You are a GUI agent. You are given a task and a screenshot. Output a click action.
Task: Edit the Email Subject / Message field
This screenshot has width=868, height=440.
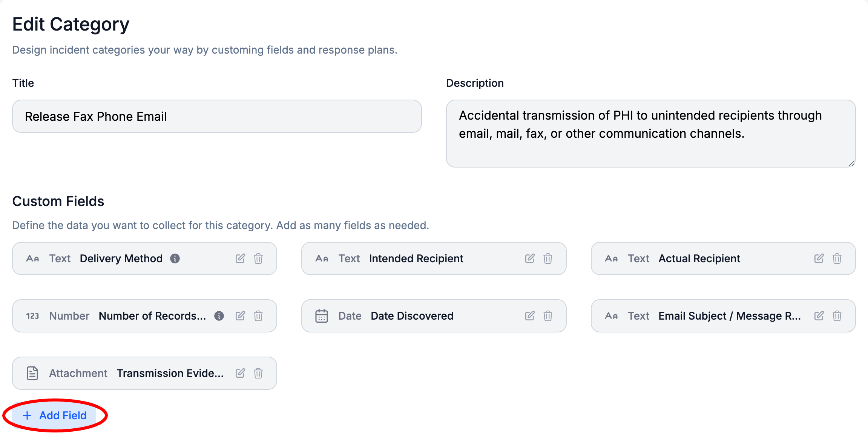click(x=819, y=316)
